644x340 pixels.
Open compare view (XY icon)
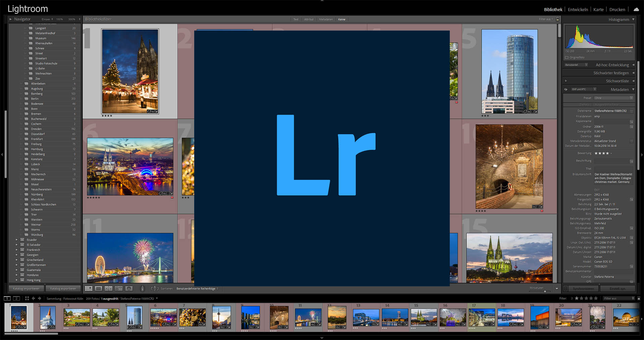coord(109,288)
